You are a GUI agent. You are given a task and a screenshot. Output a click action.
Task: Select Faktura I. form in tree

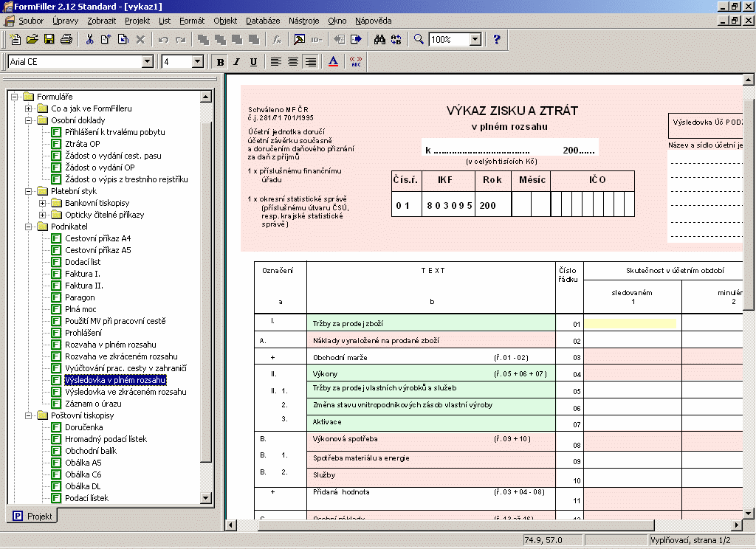point(82,274)
